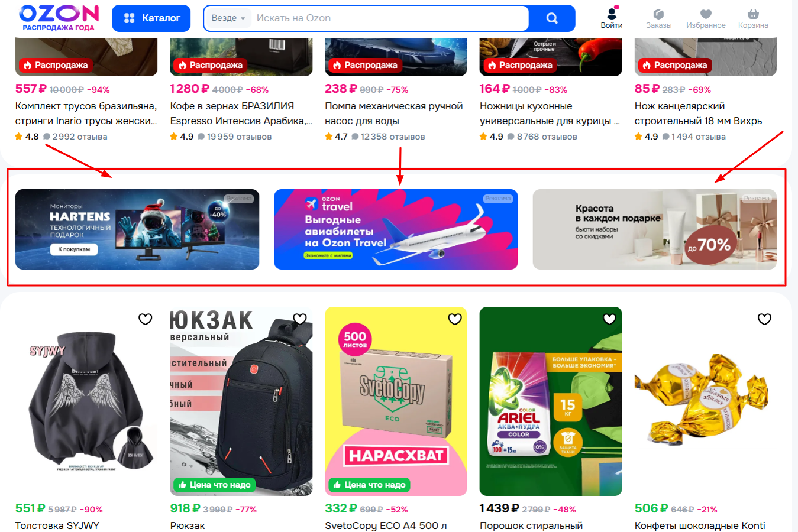Favorite the SYJWY hoodie with heart

click(x=146, y=319)
